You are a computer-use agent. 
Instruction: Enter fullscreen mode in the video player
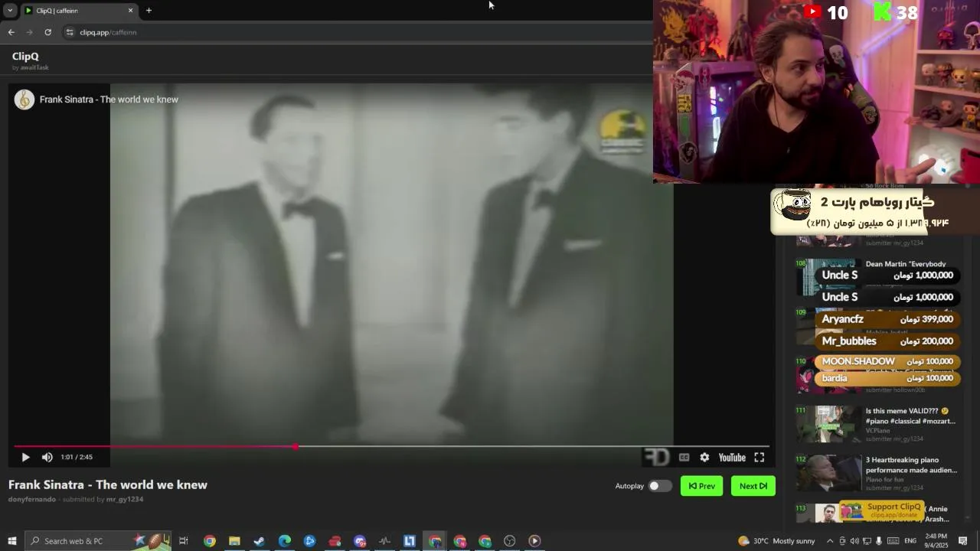(759, 458)
